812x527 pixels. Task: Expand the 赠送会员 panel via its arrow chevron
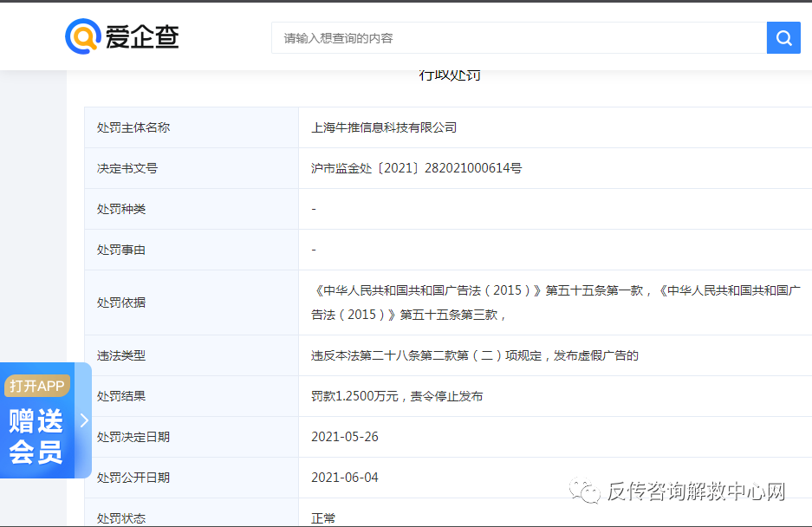[x=84, y=420]
